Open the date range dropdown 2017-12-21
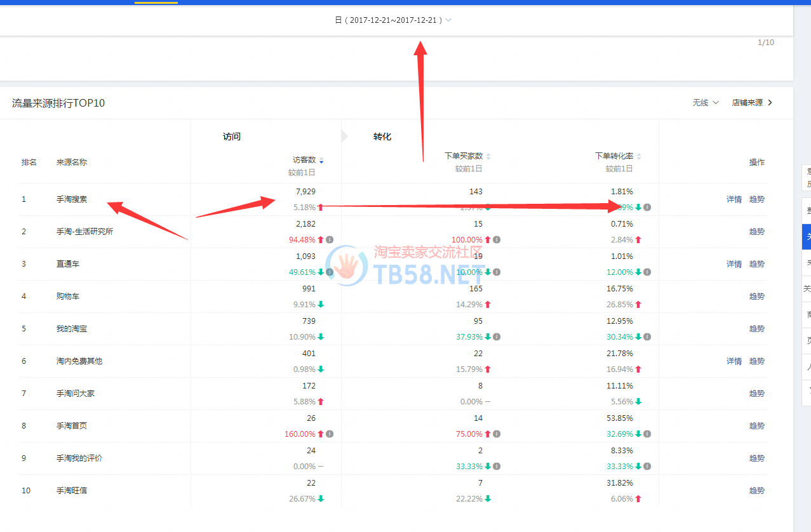 tap(394, 20)
